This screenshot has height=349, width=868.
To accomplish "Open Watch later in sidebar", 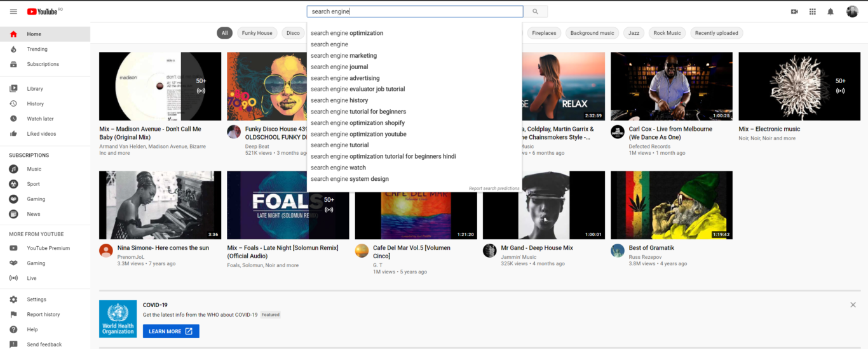I will 45,119.
